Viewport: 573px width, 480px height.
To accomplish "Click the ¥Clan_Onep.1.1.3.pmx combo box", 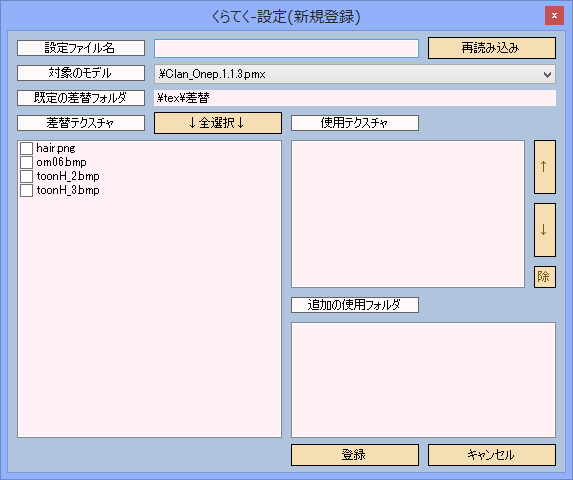I will [355, 75].
